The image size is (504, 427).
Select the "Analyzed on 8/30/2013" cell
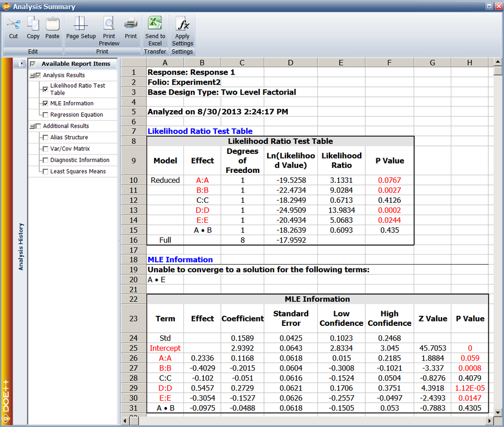tap(218, 112)
